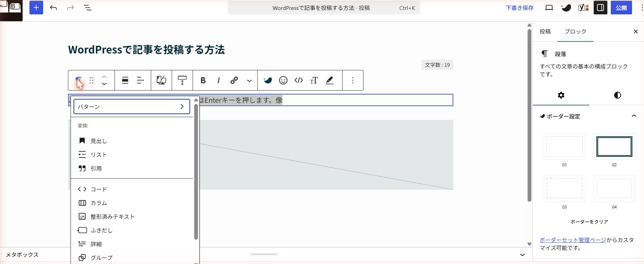Close the settings sidebar
Screen dimensions: 644x264
tap(636, 32)
